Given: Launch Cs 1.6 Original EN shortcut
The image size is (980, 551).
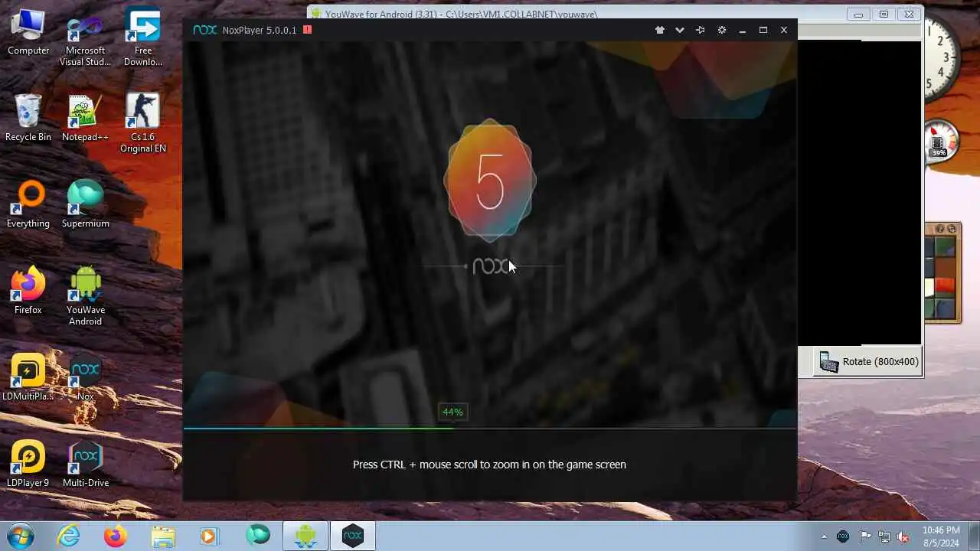Looking at the screenshot, I should click(x=143, y=123).
